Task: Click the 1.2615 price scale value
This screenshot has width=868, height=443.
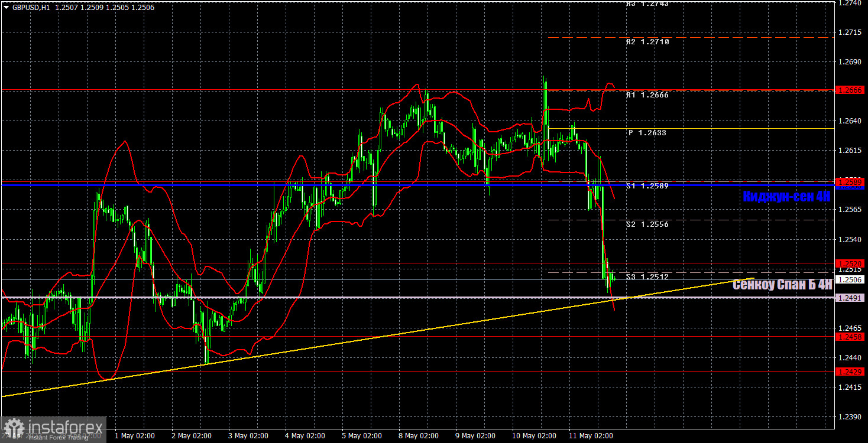Action: click(850, 151)
